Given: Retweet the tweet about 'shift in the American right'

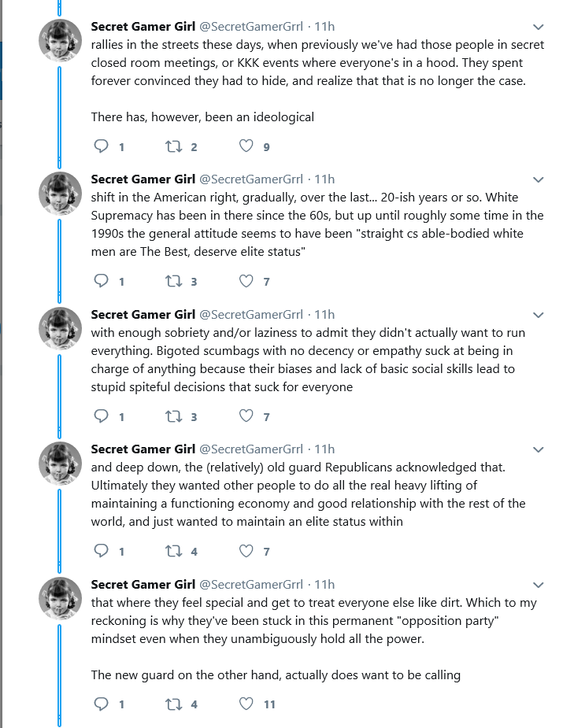Looking at the screenshot, I should pos(174,281).
